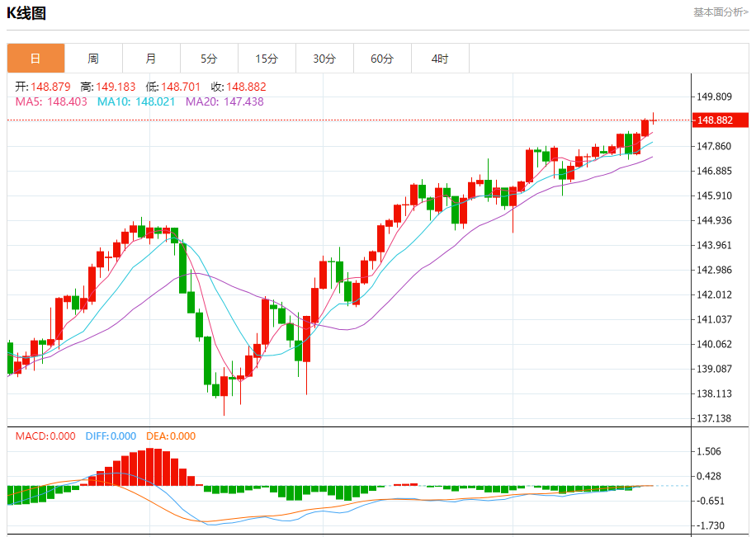Open the 15分 interval tab
The image size is (756, 537).
pos(267,59)
